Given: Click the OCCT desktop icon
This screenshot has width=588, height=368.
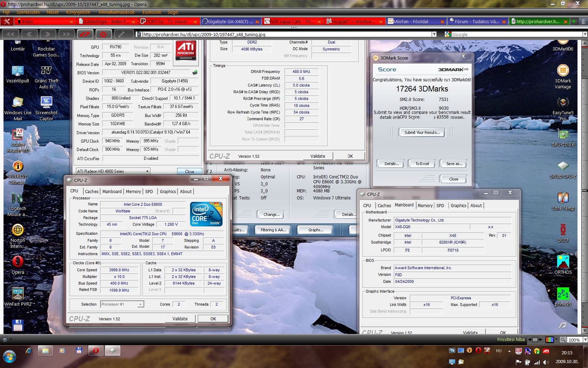Looking at the screenshot, I should (563, 233).
